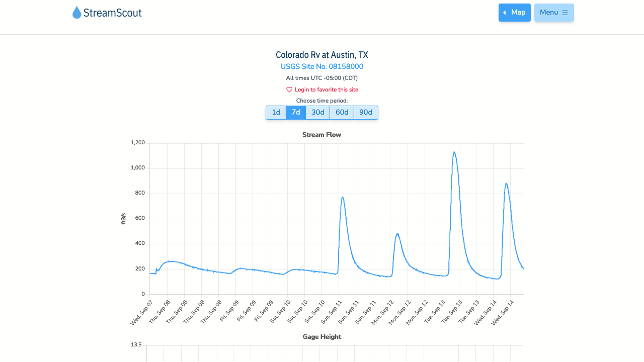Click the Sun, Sep 11 flow peak
Screen dimensions: 644x362
[x=342, y=197]
